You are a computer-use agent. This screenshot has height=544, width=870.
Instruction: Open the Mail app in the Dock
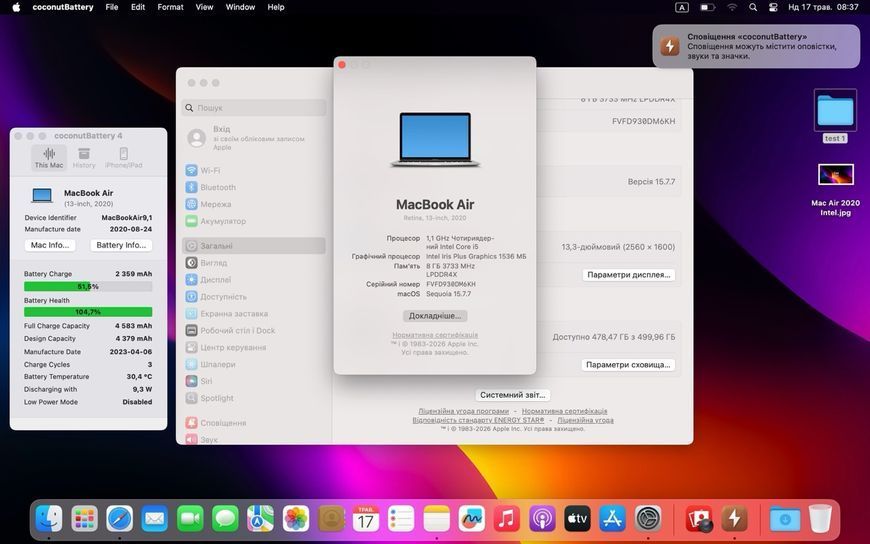[x=155, y=520]
